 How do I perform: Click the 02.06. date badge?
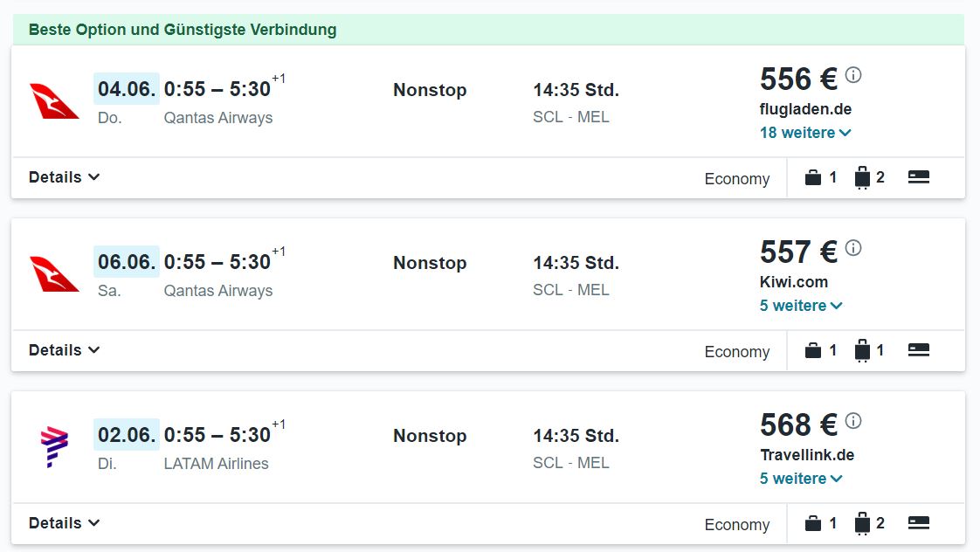(x=127, y=434)
